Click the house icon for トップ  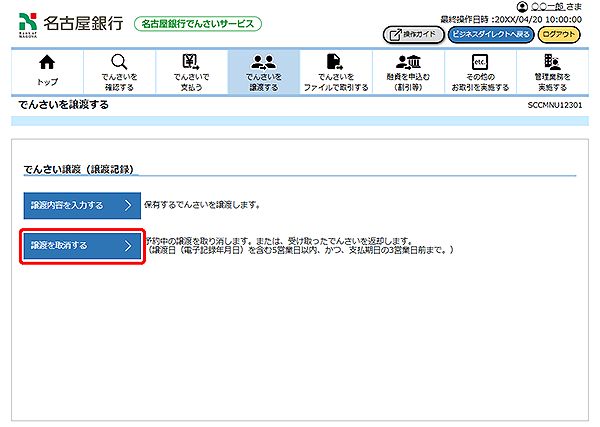click(46, 63)
